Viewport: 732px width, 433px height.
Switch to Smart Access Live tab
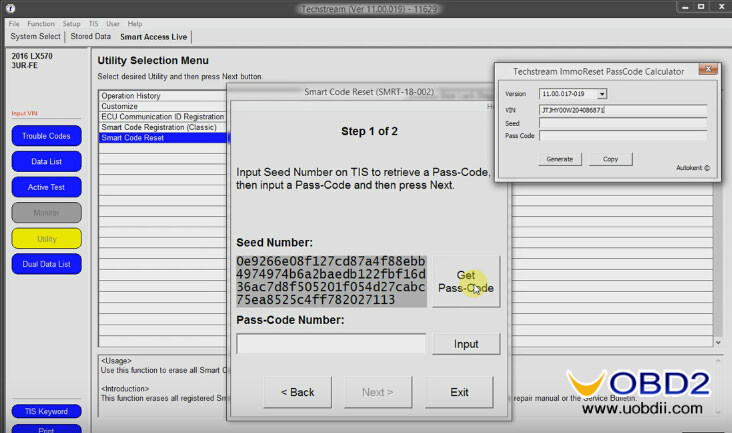pyautogui.click(x=154, y=37)
